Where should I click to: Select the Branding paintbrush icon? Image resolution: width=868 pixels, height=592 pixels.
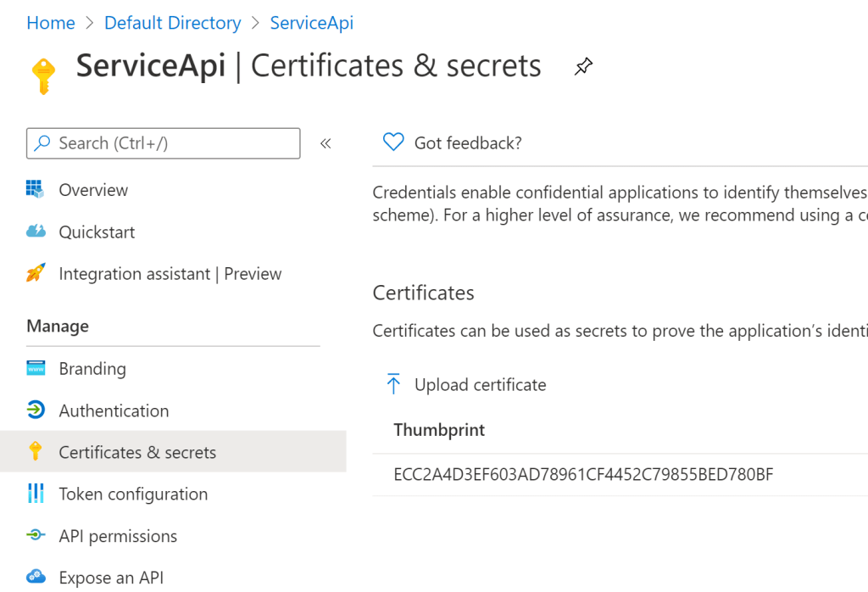pyautogui.click(x=38, y=368)
